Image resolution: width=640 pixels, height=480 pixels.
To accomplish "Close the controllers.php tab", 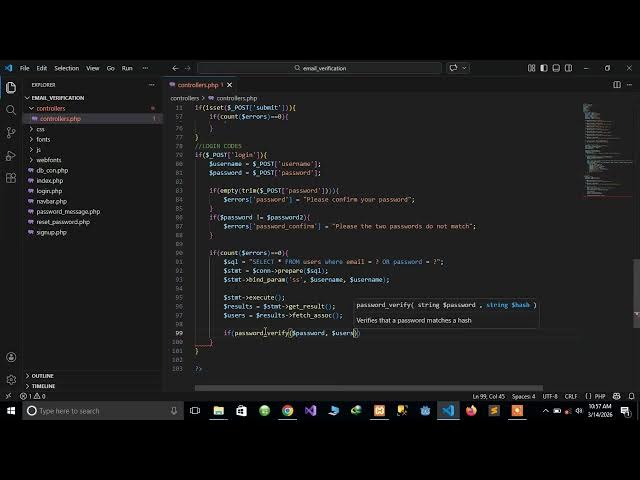I will (229, 85).
